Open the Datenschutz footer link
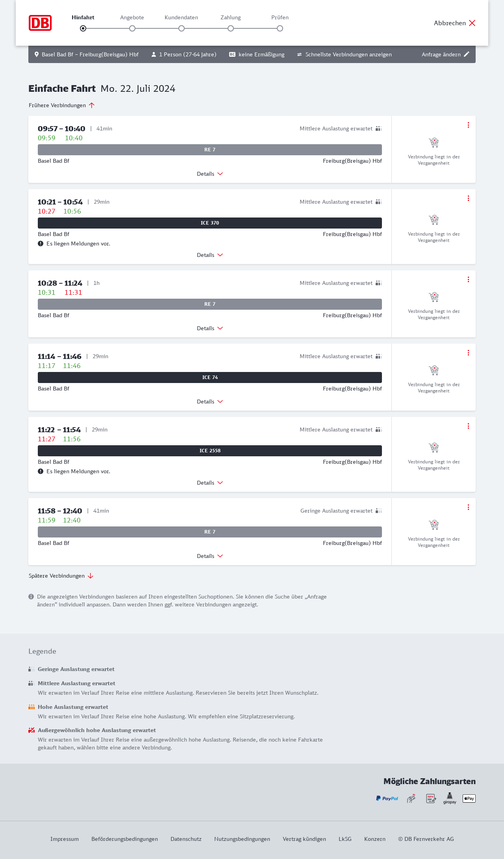Viewport: 504px width, 859px height. (186, 839)
